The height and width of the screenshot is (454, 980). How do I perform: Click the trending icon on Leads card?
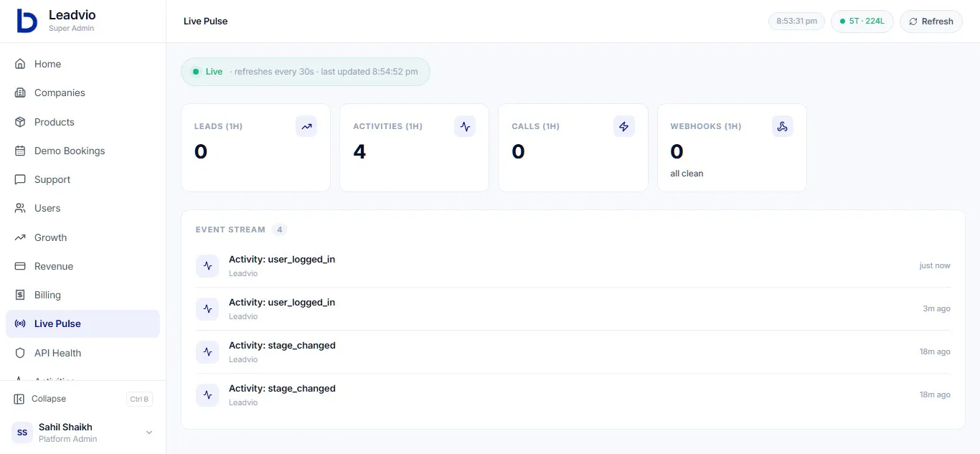tap(306, 126)
